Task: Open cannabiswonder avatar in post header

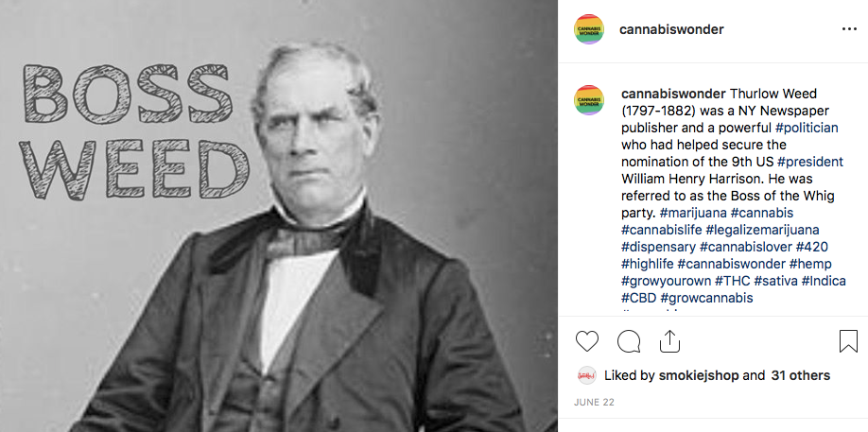Action: coord(588,29)
